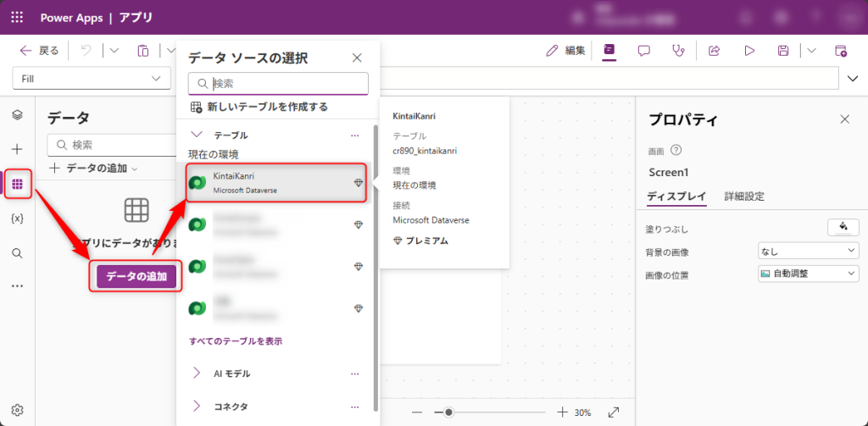Click the insert plus icon in sidebar

tap(17, 149)
